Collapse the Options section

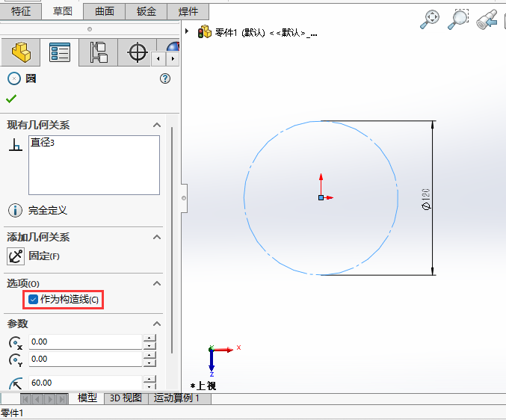[157, 283]
